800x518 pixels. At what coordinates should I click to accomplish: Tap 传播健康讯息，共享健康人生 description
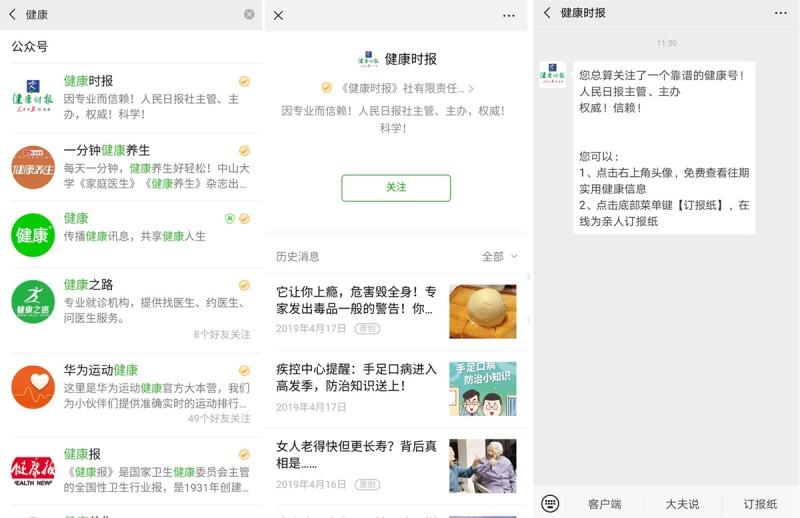pos(134,236)
